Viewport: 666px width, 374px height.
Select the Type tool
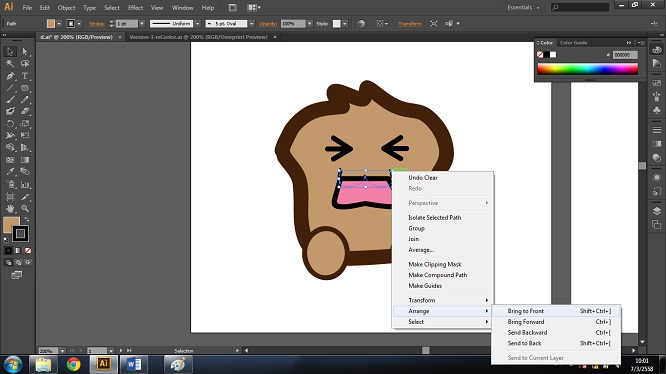[25, 76]
